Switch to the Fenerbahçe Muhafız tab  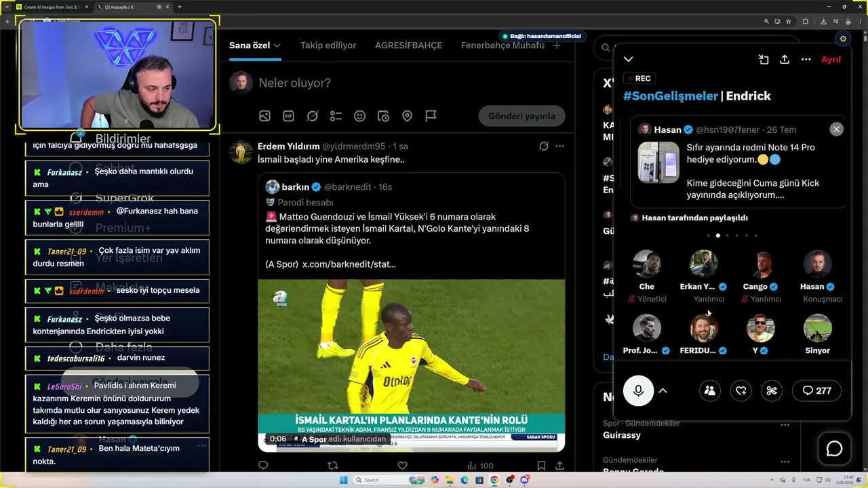click(502, 45)
